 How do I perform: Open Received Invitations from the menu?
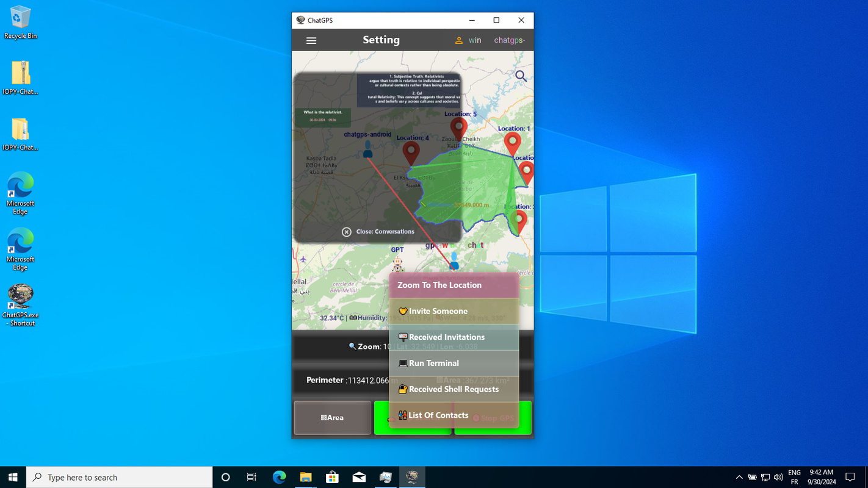click(x=454, y=337)
